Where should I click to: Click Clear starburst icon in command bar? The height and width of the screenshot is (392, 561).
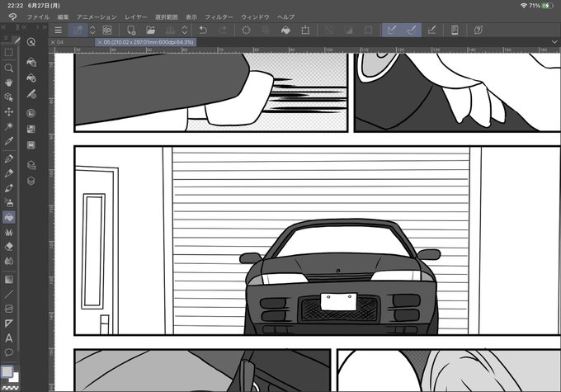pyautogui.click(x=246, y=30)
